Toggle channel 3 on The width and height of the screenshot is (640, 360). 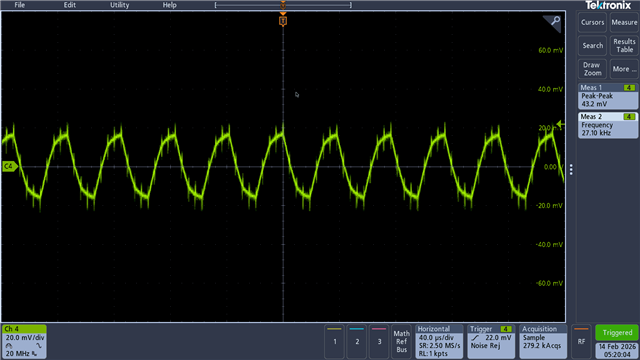coord(379,342)
